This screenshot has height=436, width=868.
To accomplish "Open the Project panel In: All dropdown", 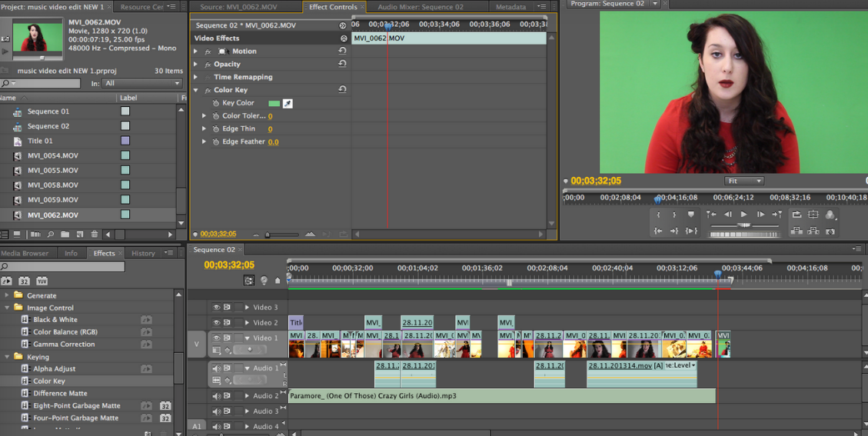I will click(x=143, y=83).
